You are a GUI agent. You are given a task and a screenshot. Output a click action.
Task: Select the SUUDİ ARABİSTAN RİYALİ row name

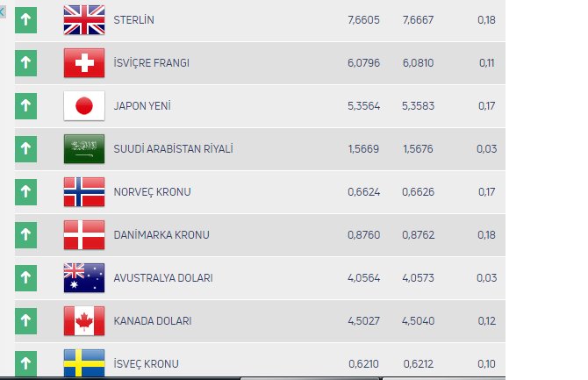(x=173, y=148)
